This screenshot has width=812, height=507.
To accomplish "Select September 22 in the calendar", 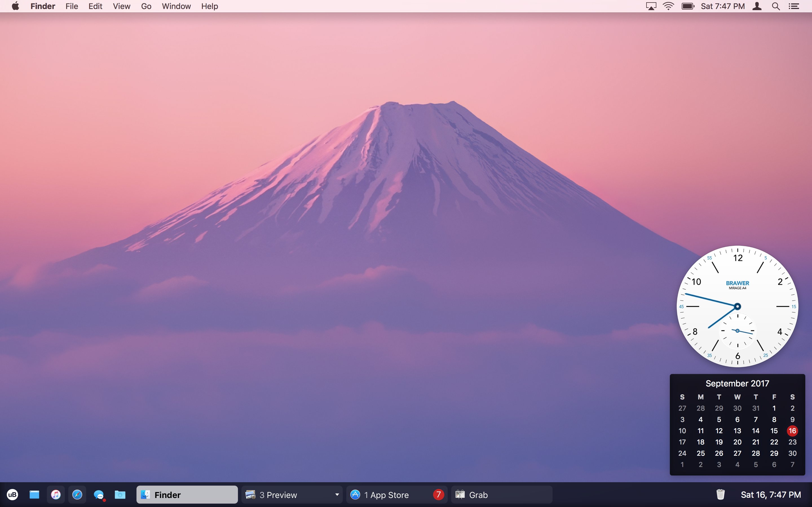I will (x=774, y=442).
